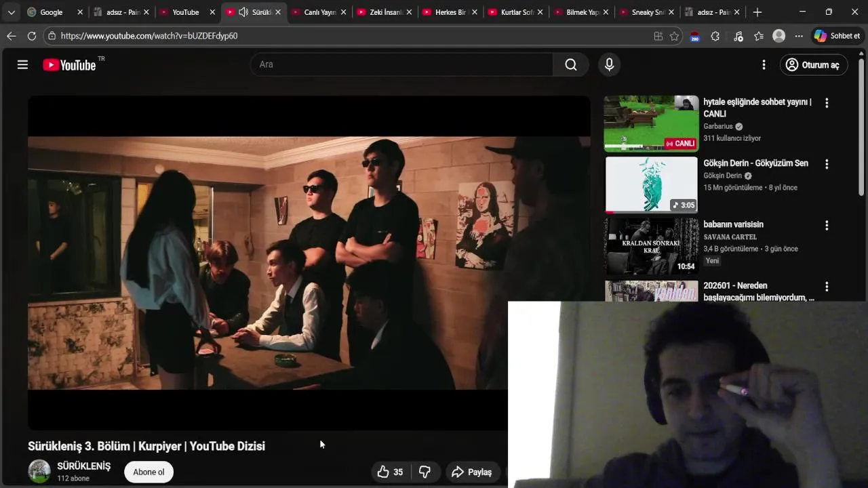Screen dimensions: 868x488
Task: Open the browser profile avatar
Action: coord(779,36)
